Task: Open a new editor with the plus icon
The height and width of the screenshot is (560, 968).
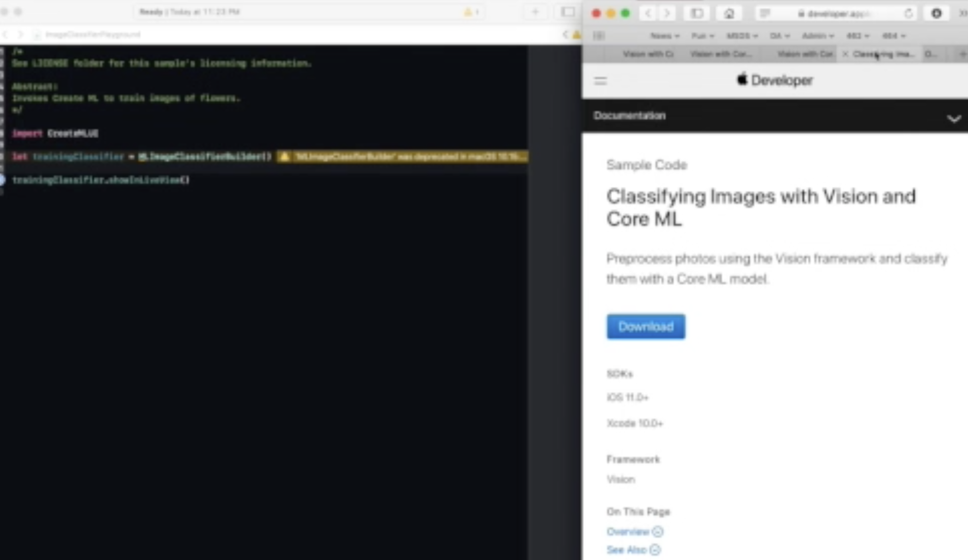Action: (534, 12)
